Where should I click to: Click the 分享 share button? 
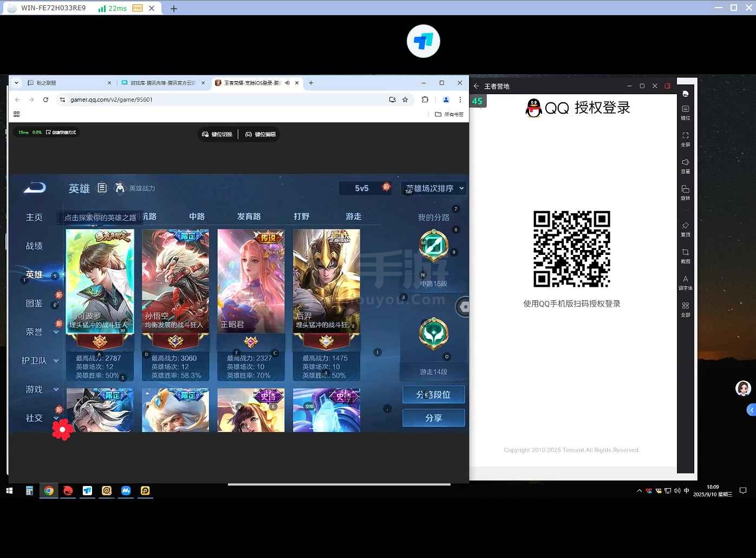[x=433, y=418]
